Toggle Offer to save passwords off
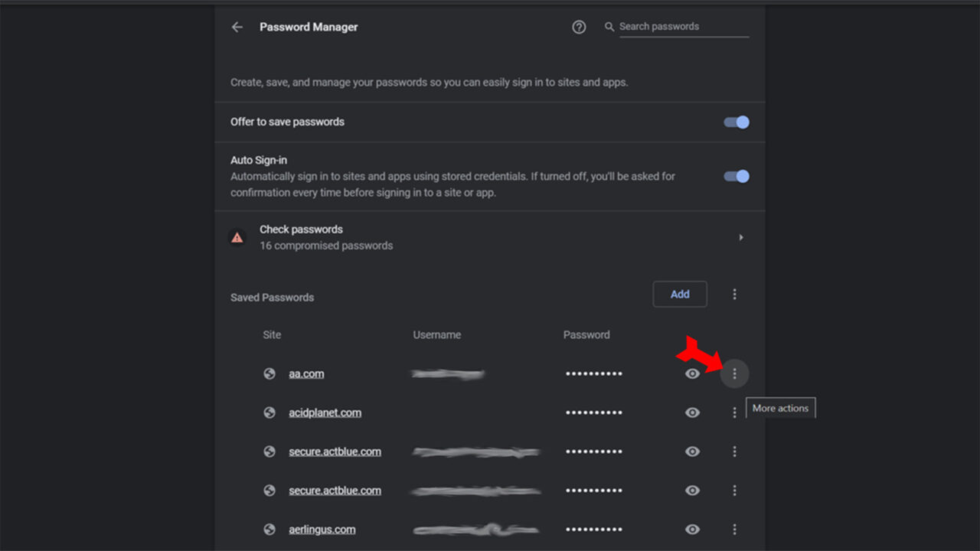Screen dimensions: 980x551 (x=735, y=122)
